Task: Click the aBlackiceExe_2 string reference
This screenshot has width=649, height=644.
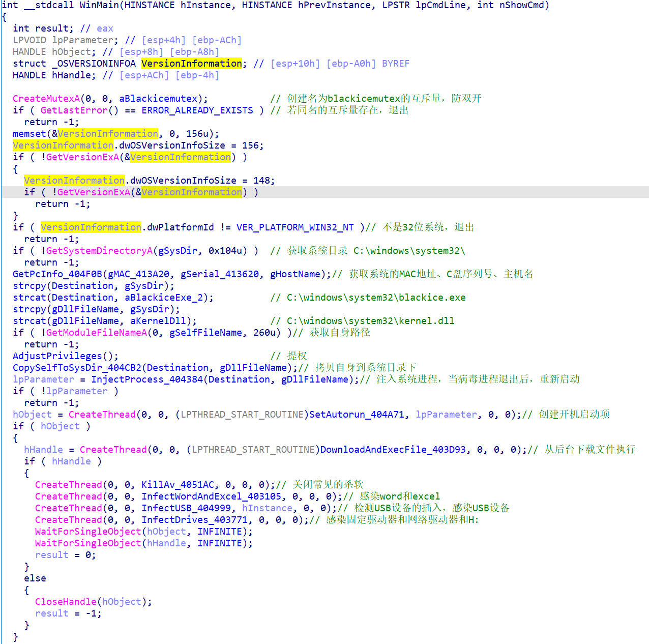Action: [x=164, y=298]
